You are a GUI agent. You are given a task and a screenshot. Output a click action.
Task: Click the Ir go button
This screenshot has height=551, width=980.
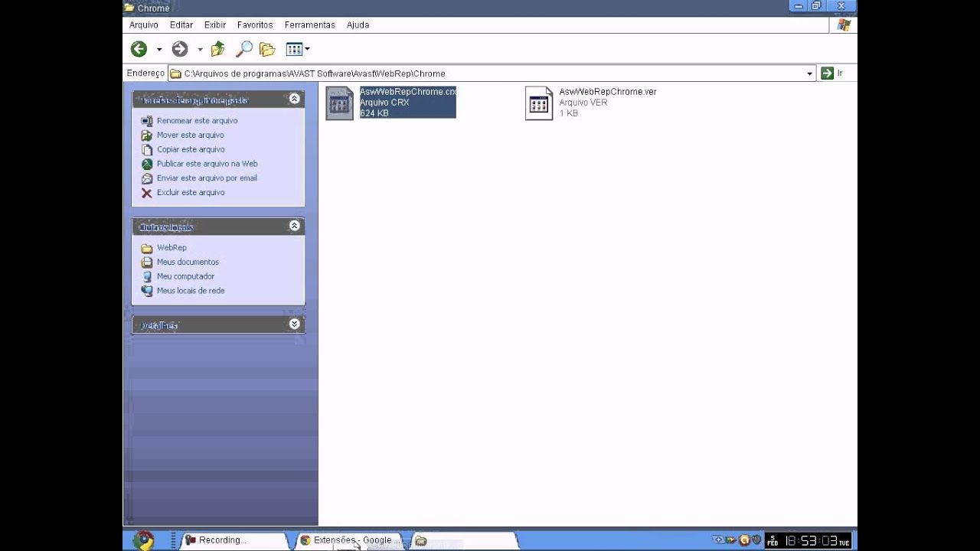(x=831, y=73)
